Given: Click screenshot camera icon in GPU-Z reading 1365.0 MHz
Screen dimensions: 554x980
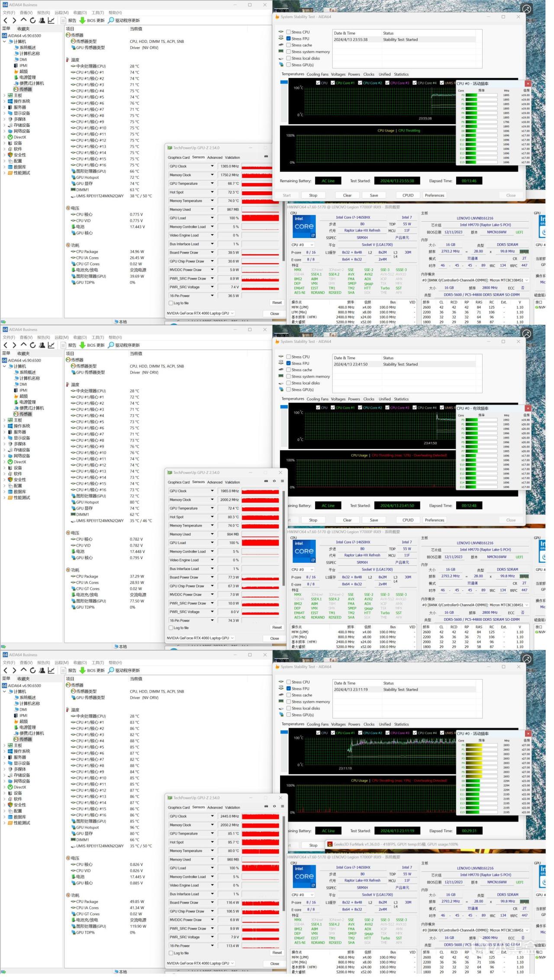Looking at the screenshot, I should click(x=266, y=157).
